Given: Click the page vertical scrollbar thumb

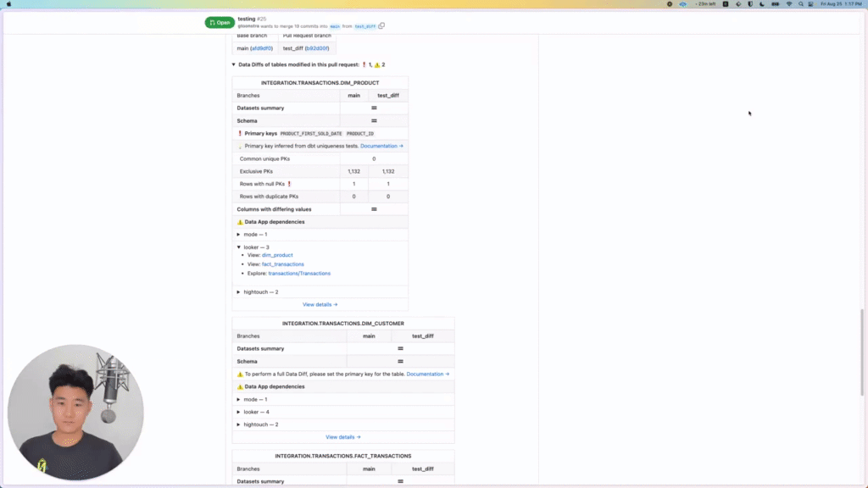Looking at the screenshot, I should (862, 352).
